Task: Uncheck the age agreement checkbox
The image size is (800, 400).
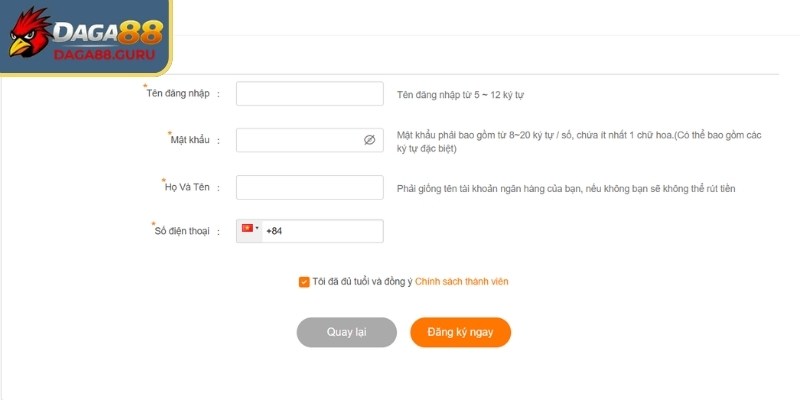Action: 304,282
